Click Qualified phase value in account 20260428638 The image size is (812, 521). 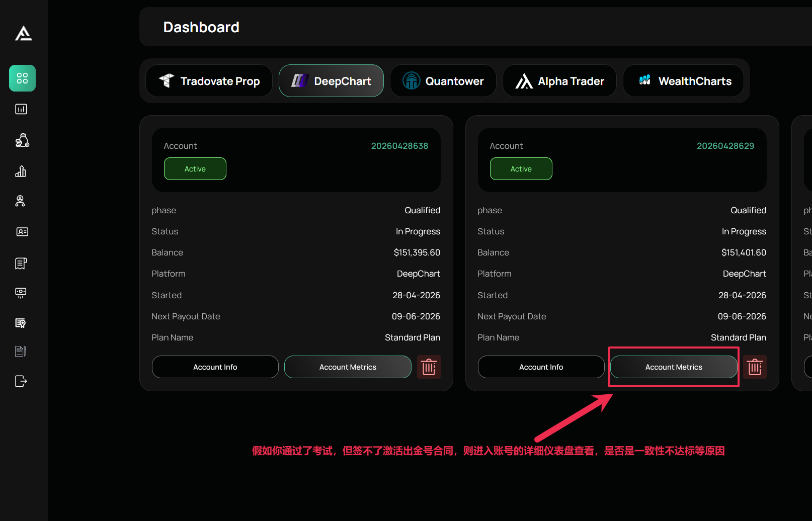(423, 210)
